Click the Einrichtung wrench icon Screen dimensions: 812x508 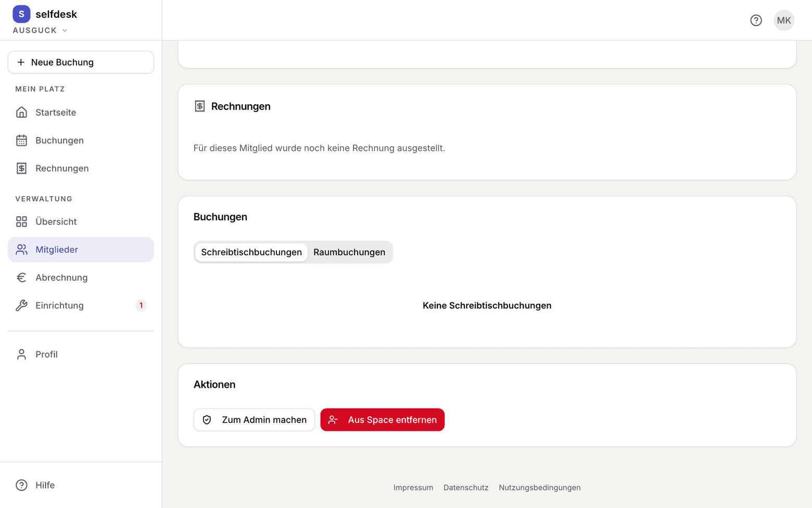click(x=21, y=306)
